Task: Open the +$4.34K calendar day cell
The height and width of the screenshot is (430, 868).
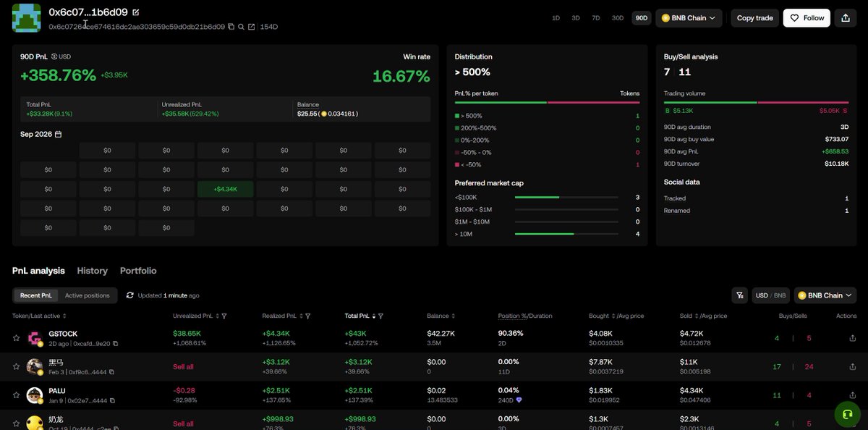Action: [226, 190]
